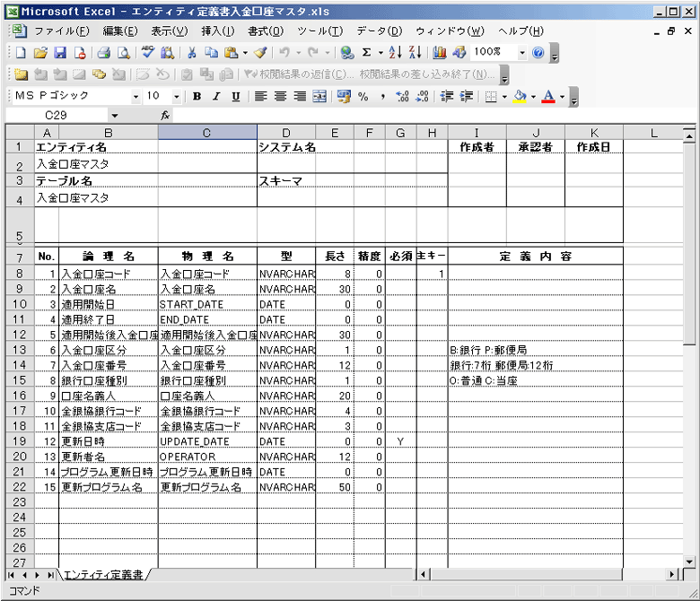Apply red font color A
The height and width of the screenshot is (601, 700).
pos(548,96)
